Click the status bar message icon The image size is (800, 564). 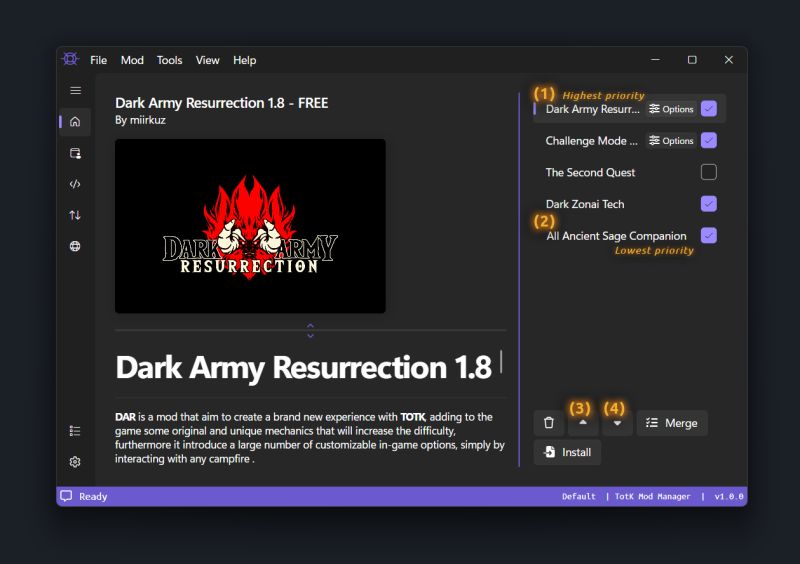point(66,496)
